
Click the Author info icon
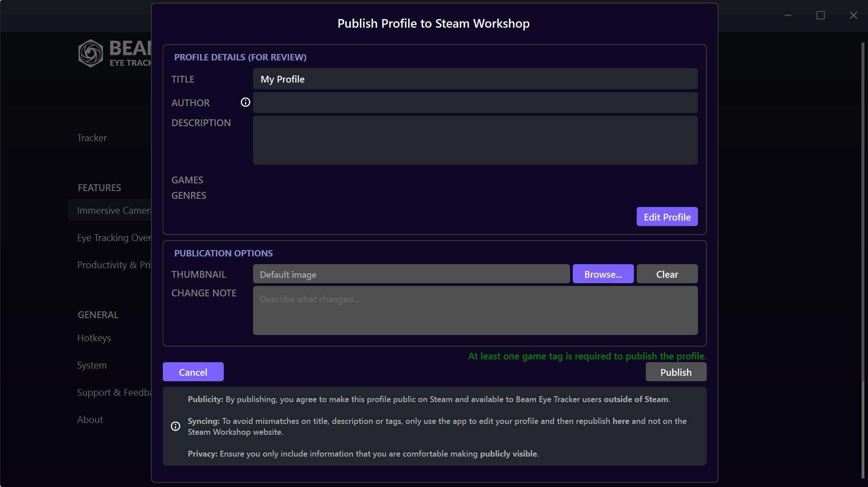point(245,102)
